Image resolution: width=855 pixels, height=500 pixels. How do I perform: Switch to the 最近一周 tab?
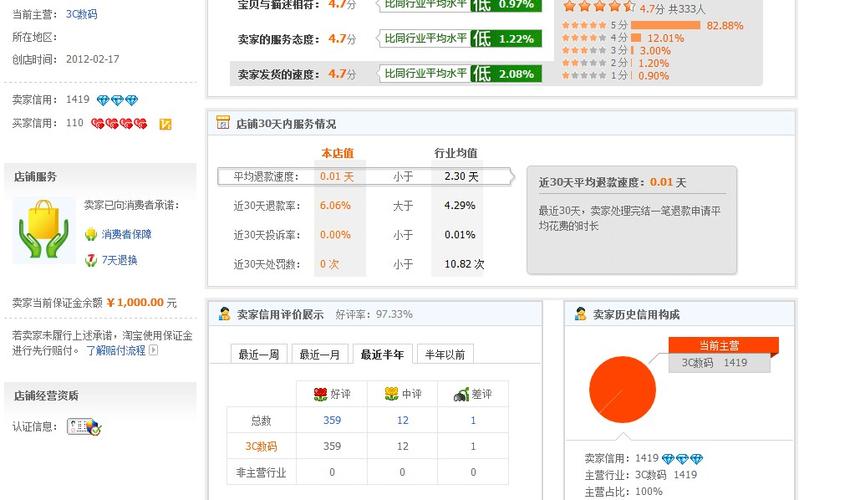pyautogui.click(x=259, y=354)
